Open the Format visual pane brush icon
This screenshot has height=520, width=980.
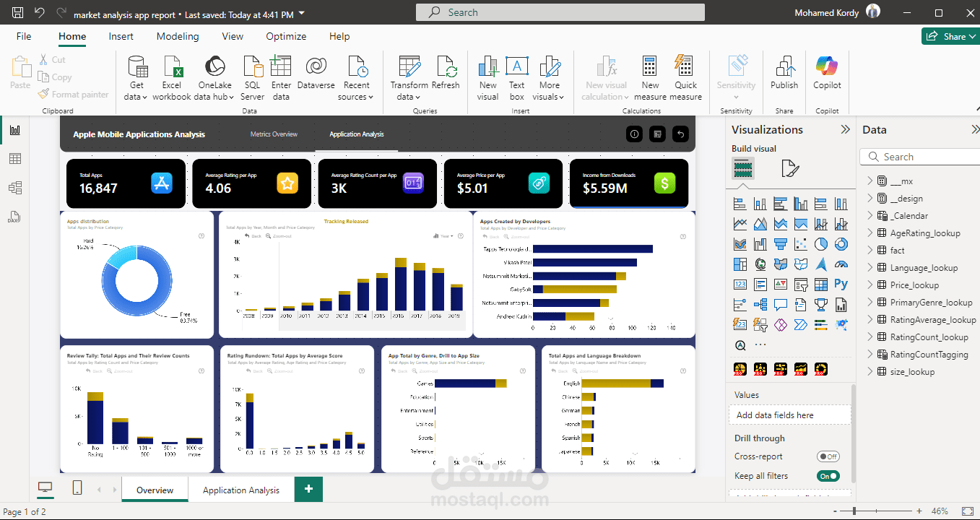[790, 169]
